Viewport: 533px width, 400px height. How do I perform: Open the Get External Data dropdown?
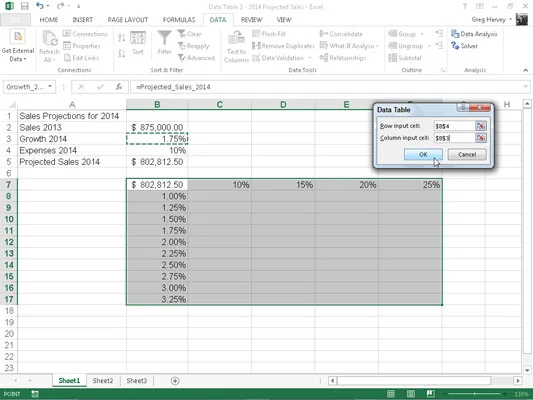click(18, 47)
